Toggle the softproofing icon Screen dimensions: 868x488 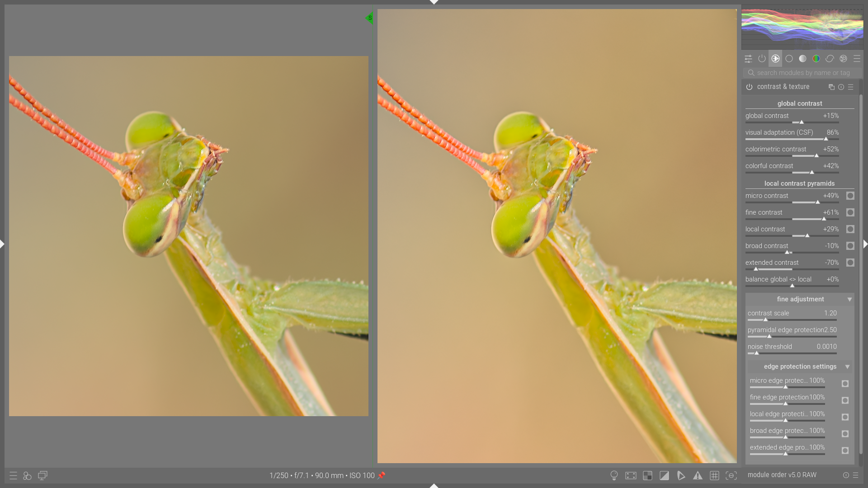coord(681,475)
